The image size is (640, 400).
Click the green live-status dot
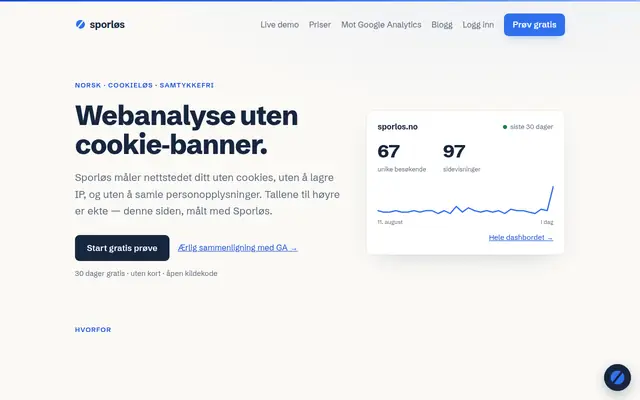(505, 127)
